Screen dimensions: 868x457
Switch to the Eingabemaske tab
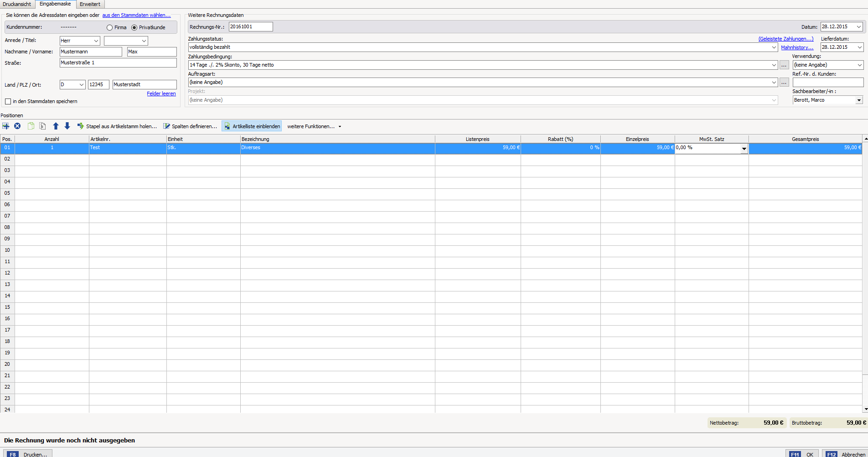(x=55, y=4)
